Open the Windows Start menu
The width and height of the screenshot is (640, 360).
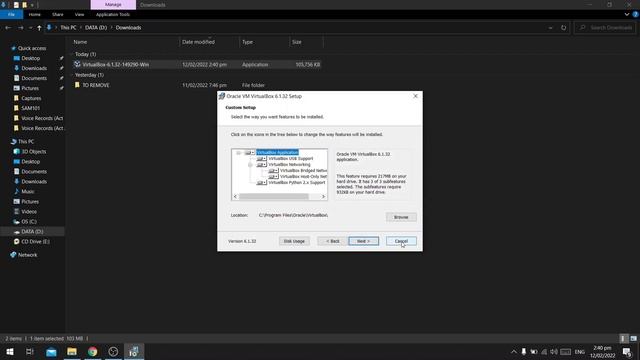tap(10, 352)
